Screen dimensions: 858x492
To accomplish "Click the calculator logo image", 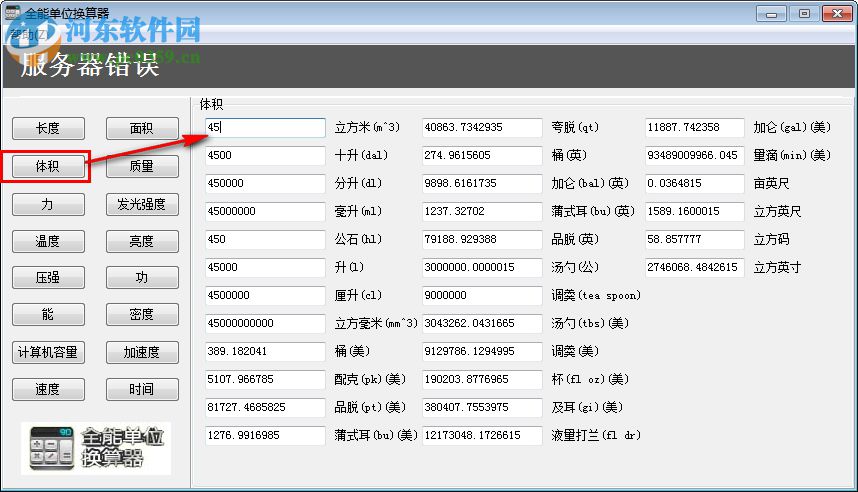I will tap(96, 448).
